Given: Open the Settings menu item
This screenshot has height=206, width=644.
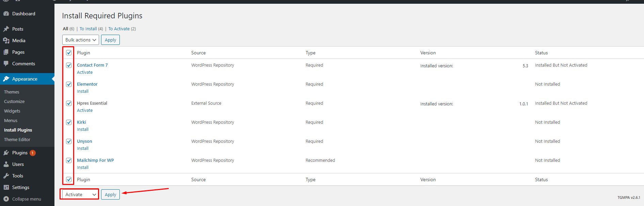Looking at the screenshot, I should (x=27, y=187).
